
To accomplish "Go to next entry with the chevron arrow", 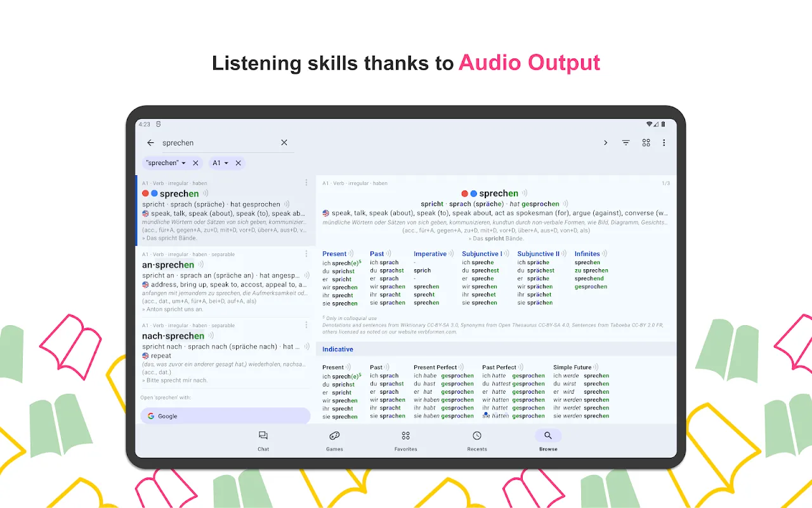I will pos(605,143).
